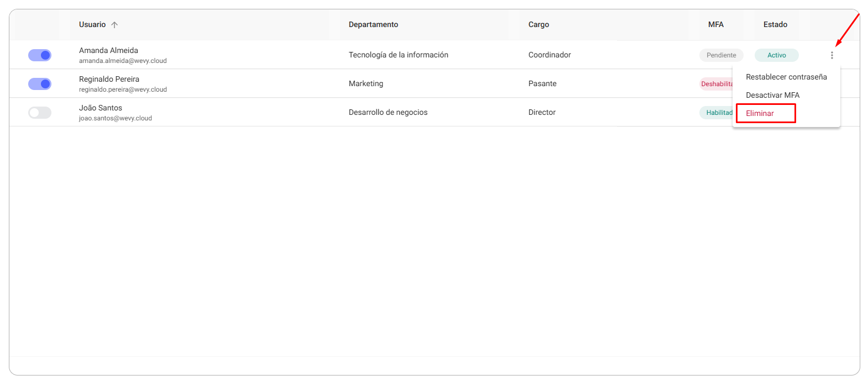Click email amanda.almeida@wevy.cloud
The width and height of the screenshot is (868, 386).
pos(123,61)
